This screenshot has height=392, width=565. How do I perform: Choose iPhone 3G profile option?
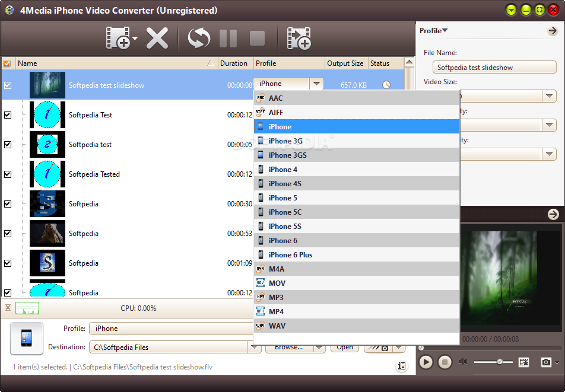pyautogui.click(x=357, y=141)
